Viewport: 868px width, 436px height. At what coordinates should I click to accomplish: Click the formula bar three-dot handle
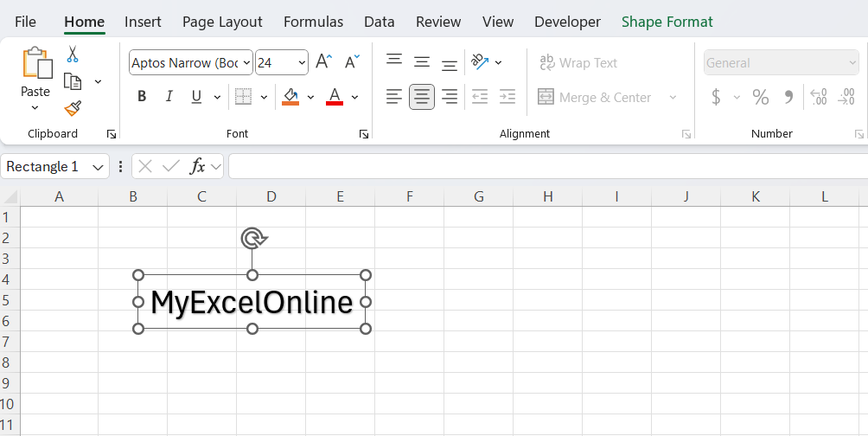[x=120, y=166]
